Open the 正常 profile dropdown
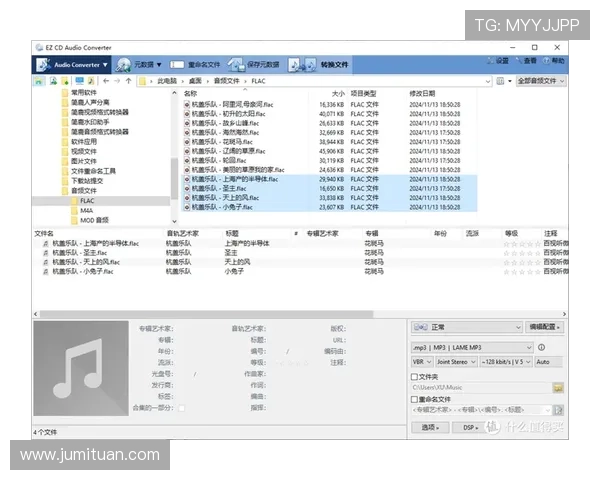The height and width of the screenshot is (480, 600). pos(466,327)
